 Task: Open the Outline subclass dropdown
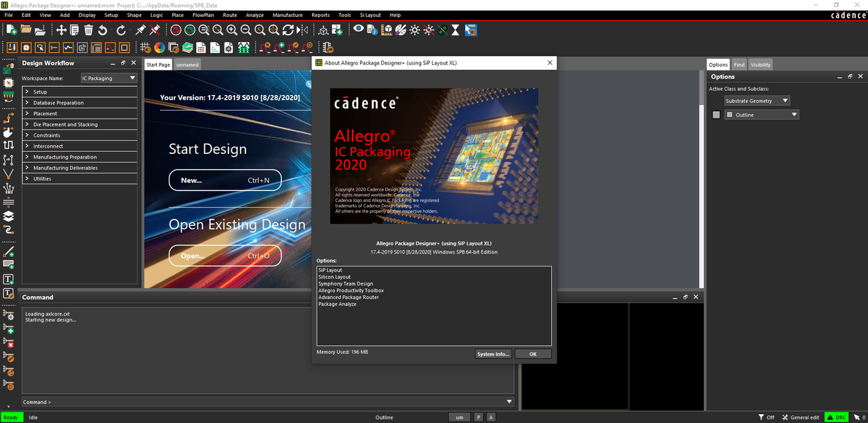click(762, 115)
